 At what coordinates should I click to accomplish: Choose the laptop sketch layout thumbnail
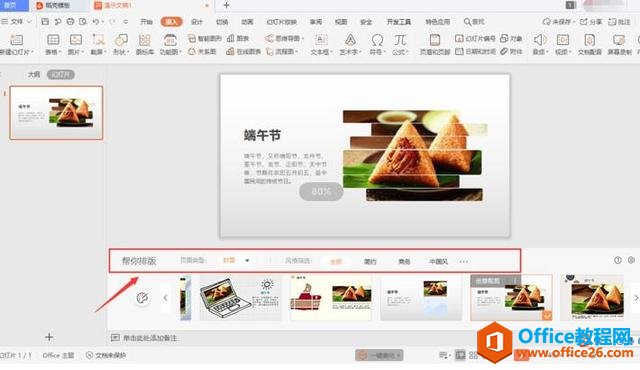240,297
